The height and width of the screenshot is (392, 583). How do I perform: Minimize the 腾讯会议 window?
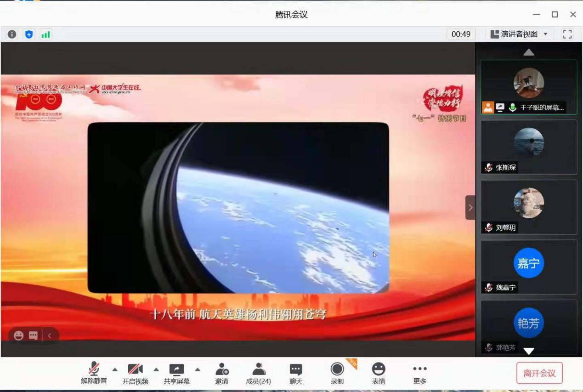click(537, 15)
